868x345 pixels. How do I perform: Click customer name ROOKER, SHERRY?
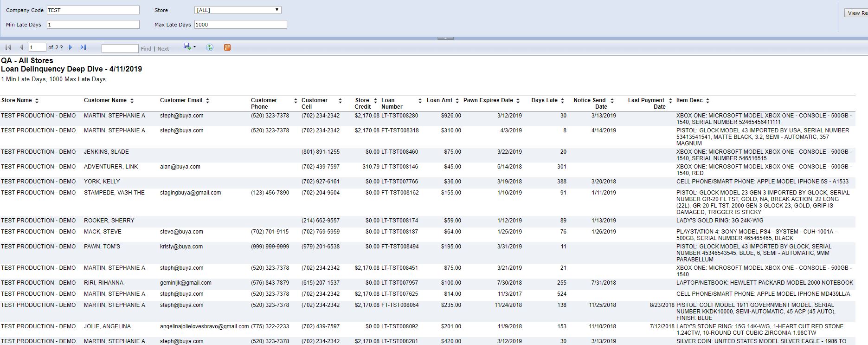coord(109,221)
